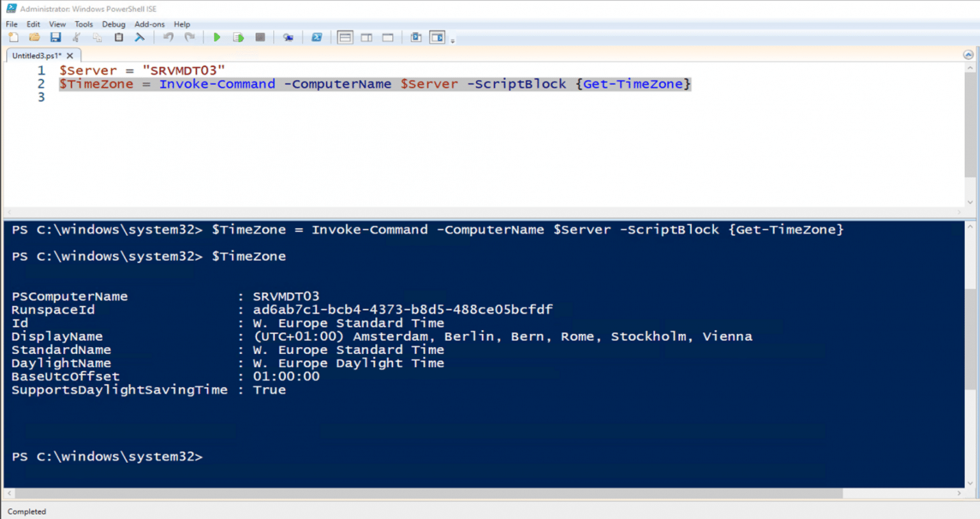Screen dimensions: 980x519
Task: Click the Redo arrow icon
Action: (x=189, y=38)
